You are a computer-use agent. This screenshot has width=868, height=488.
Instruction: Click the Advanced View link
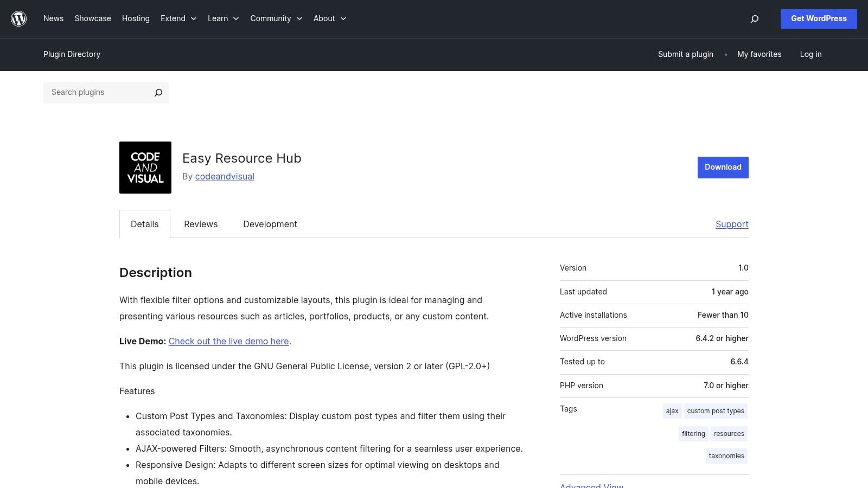591,485
